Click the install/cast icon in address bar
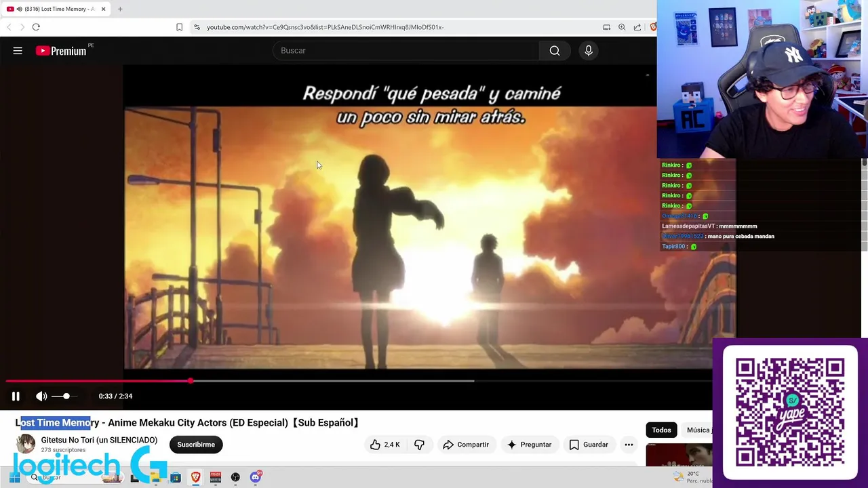 [x=607, y=27]
